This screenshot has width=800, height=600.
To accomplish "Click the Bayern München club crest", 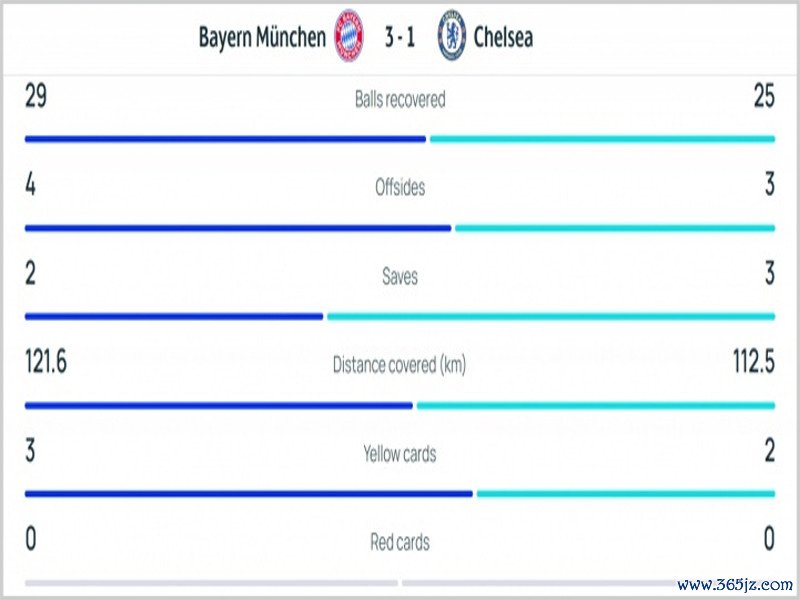I will click(x=348, y=36).
